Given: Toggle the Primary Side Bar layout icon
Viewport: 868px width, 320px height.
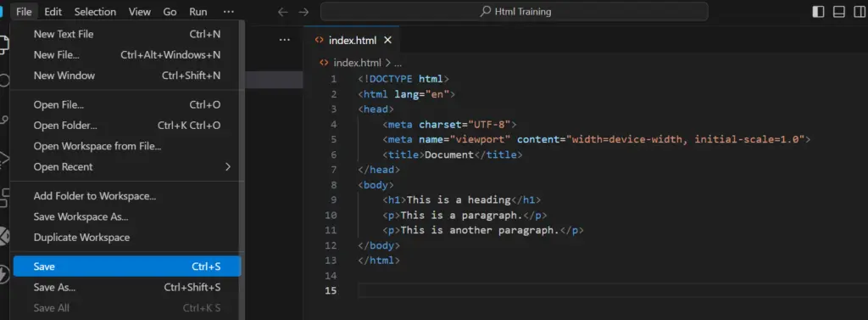Looking at the screenshot, I should [818, 12].
